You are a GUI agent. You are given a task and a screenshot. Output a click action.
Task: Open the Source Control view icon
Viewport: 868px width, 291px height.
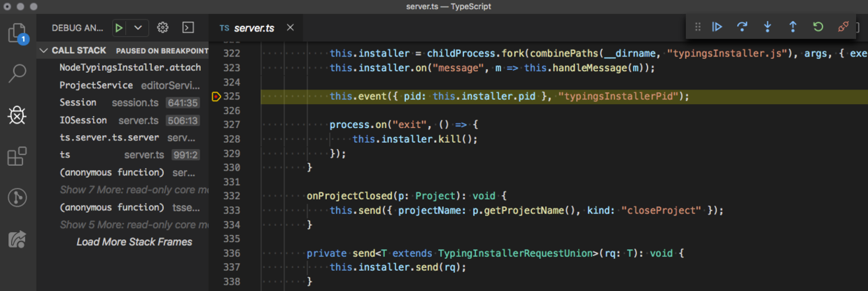[17, 197]
